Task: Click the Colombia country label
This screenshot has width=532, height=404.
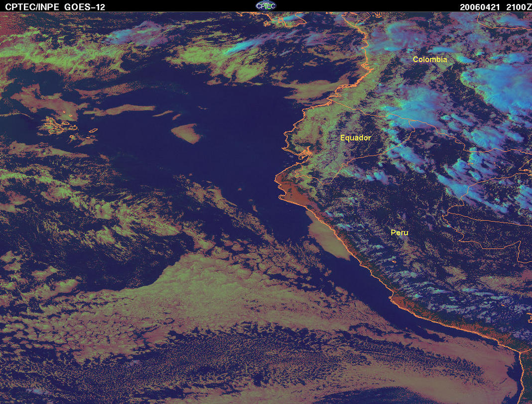Action: click(x=430, y=59)
